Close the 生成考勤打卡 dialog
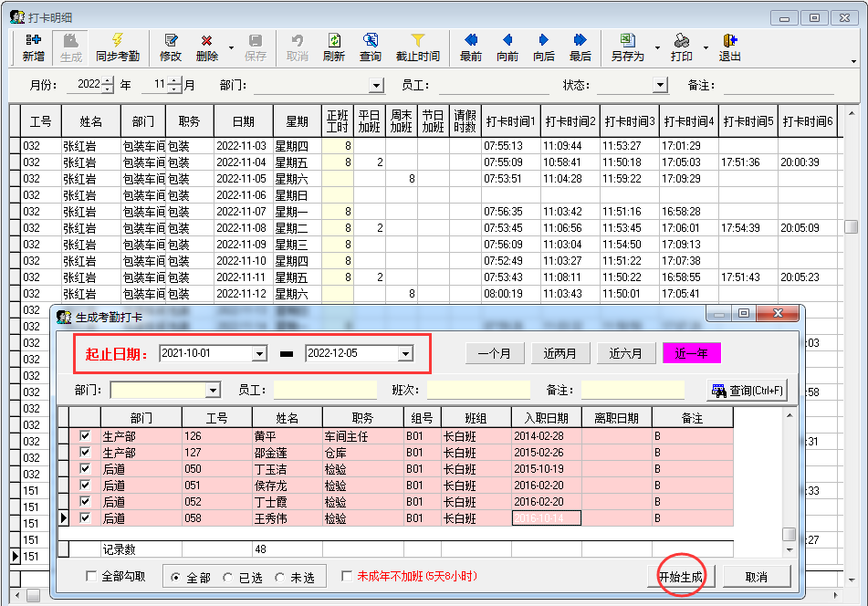This screenshot has height=606, width=868. pos(778,314)
